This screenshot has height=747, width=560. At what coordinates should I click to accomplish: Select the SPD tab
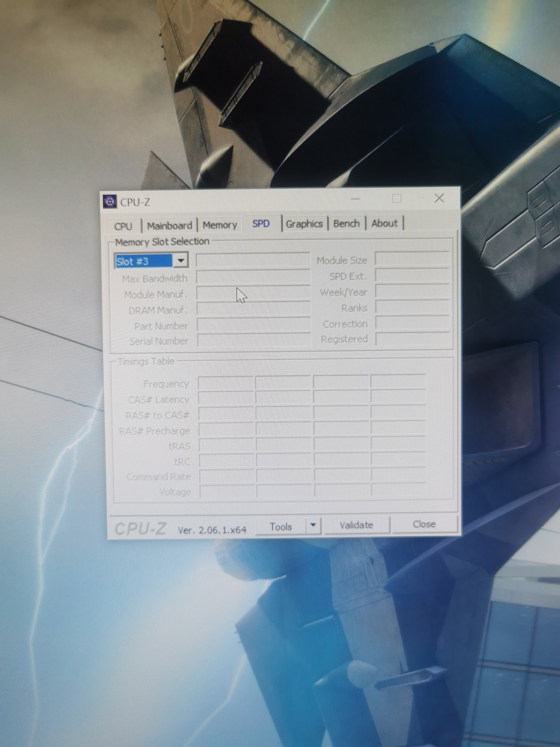click(261, 224)
